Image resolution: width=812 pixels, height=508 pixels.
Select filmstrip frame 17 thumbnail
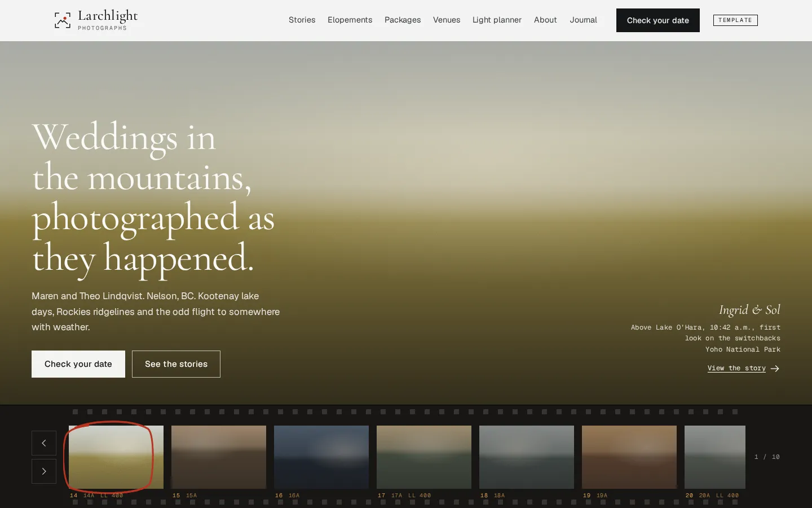click(x=424, y=457)
